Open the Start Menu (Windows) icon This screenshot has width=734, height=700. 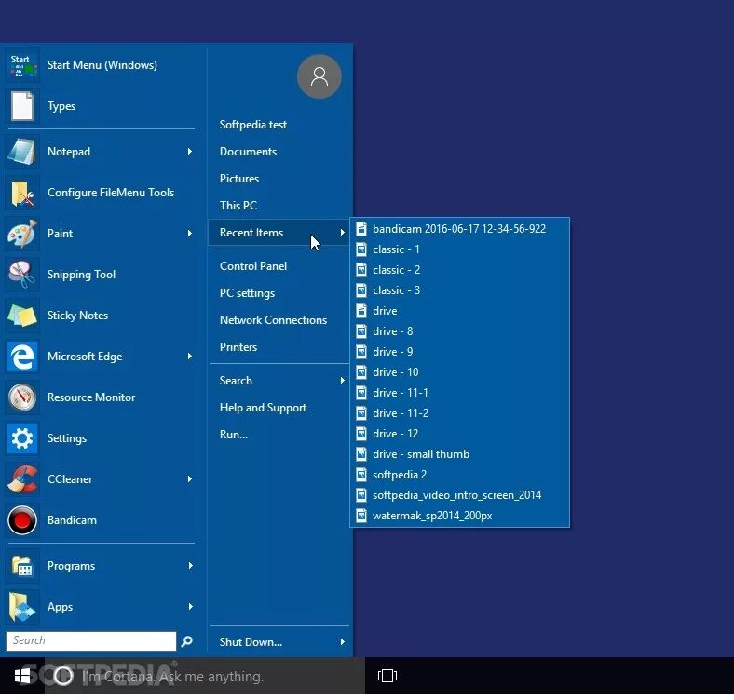(x=22, y=65)
